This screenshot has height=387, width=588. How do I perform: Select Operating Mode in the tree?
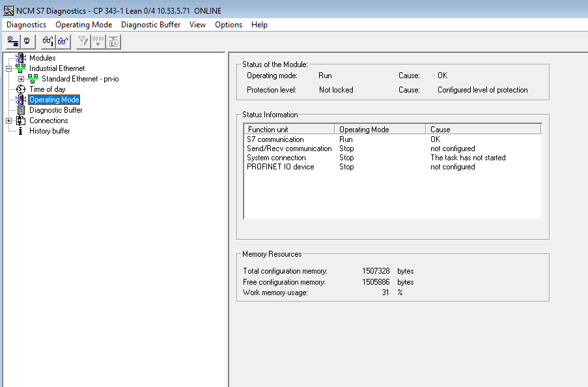point(54,100)
